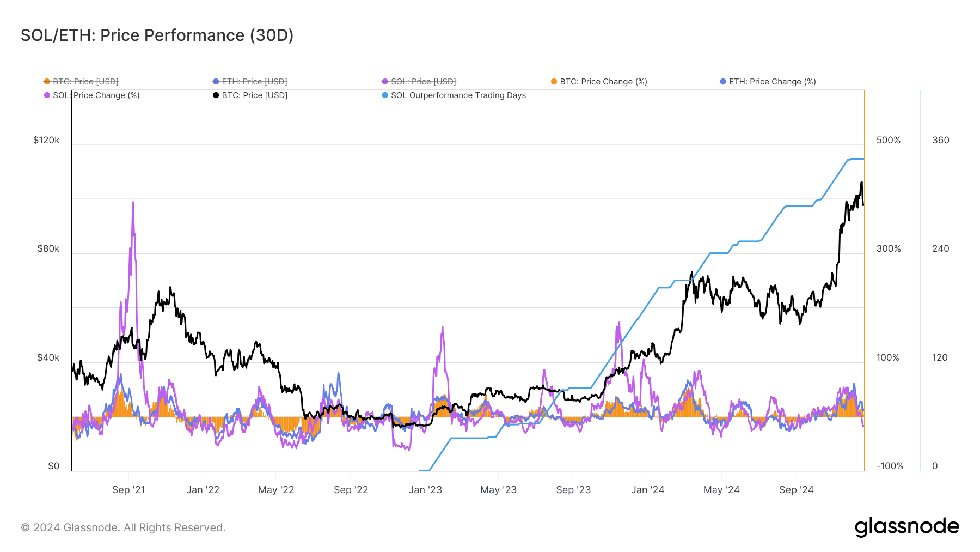
Task: Hide the black BTC: Price [USD] series
Action: click(250, 95)
